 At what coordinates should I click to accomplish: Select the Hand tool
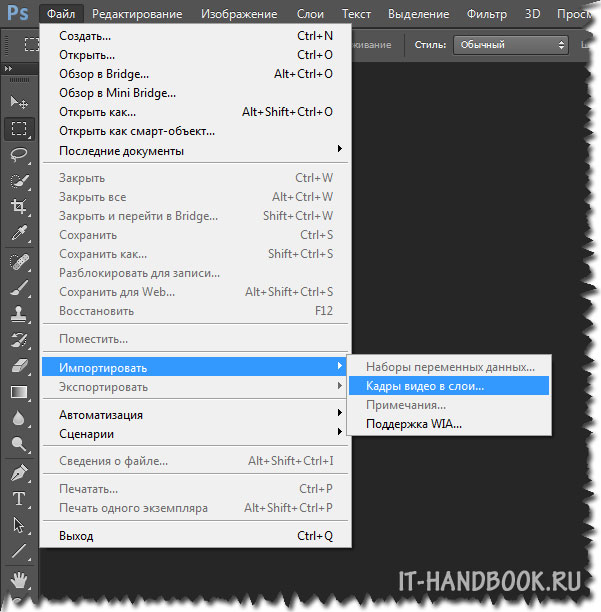[x=19, y=580]
